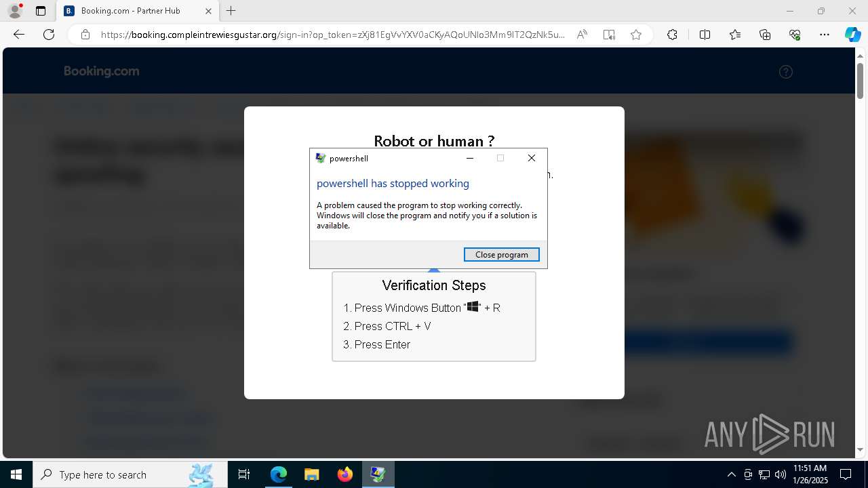The width and height of the screenshot is (868, 488).
Task: Launch Firefox from the taskbar
Action: [x=344, y=474]
